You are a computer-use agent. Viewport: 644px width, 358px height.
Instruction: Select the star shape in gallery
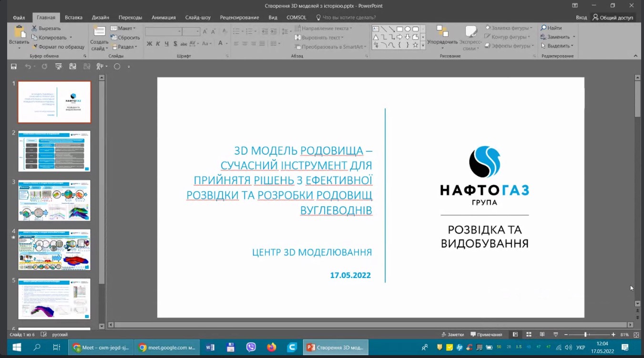coord(416,45)
